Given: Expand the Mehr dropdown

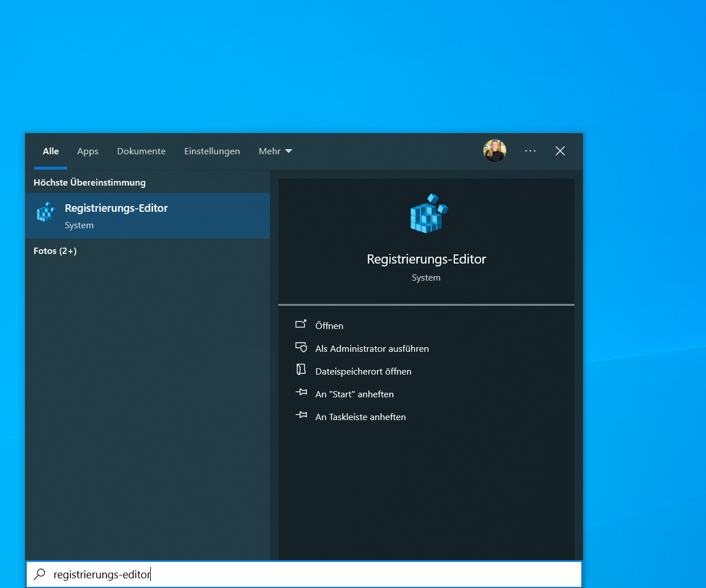Looking at the screenshot, I should click(276, 151).
